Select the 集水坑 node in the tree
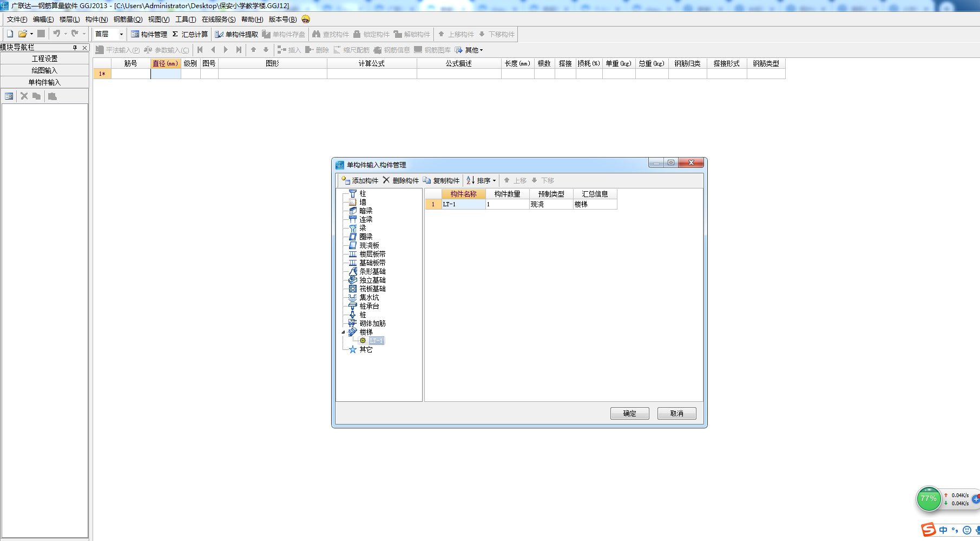The image size is (980, 541). (369, 297)
